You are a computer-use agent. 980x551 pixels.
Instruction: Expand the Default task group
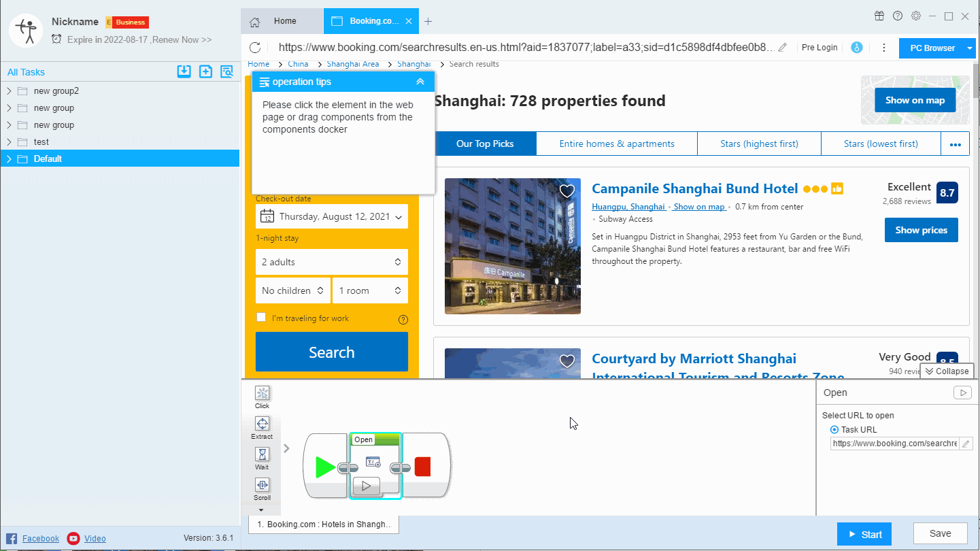click(9, 158)
